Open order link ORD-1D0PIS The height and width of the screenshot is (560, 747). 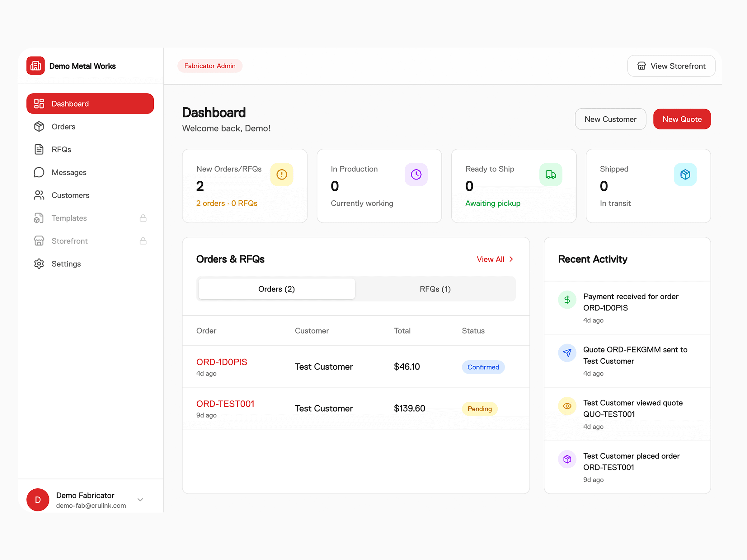tap(222, 362)
